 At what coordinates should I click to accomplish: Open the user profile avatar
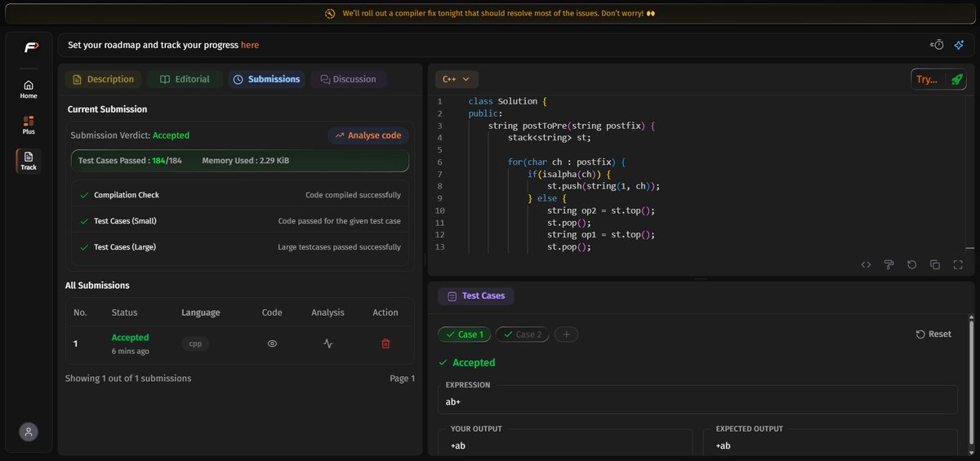click(x=29, y=432)
